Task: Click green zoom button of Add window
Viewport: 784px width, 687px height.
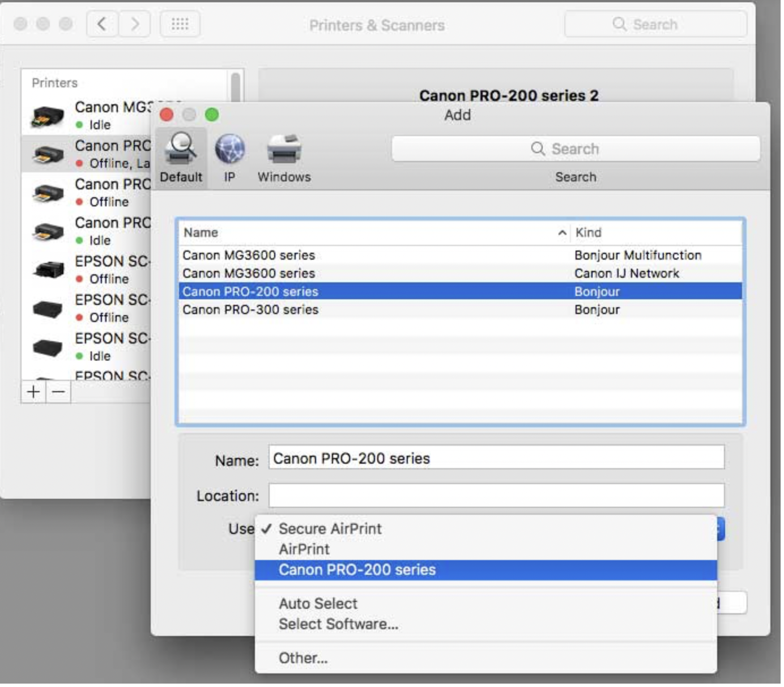Action: click(x=212, y=116)
